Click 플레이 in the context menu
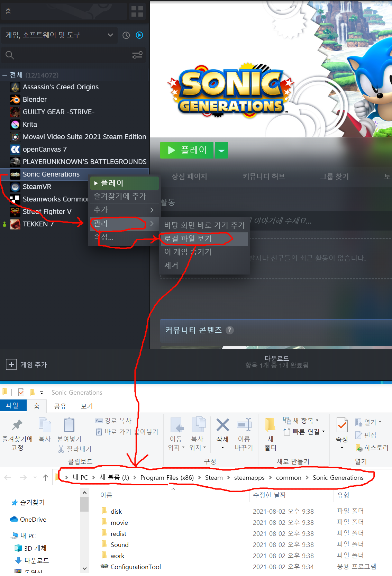 tap(125, 183)
